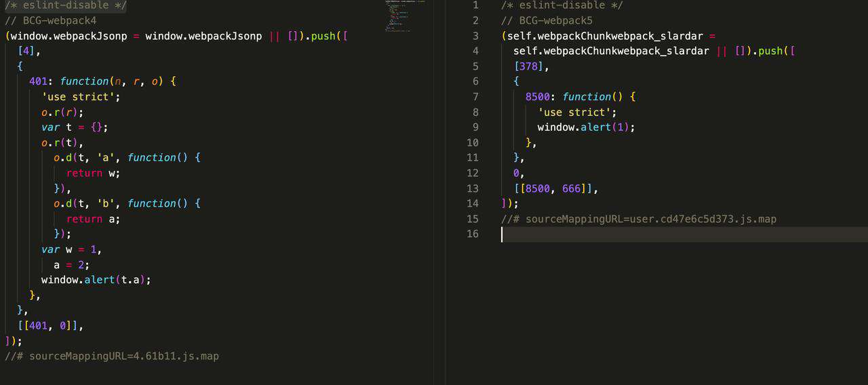This screenshot has height=385, width=868.
Task: Click the '// BCG-webpack5' comment line
Action: 547,20
